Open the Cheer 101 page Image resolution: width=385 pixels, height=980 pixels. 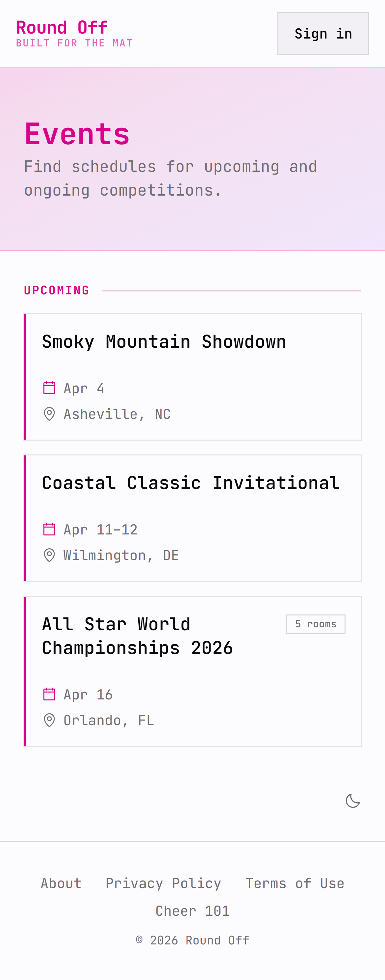click(x=193, y=911)
